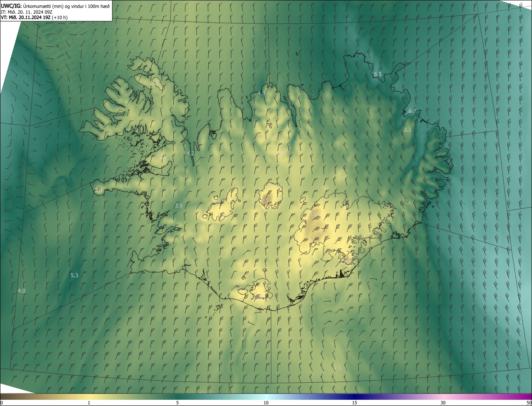Click the 5.3 value label on the map
The width and height of the screenshot is (532, 406).
[74, 275]
